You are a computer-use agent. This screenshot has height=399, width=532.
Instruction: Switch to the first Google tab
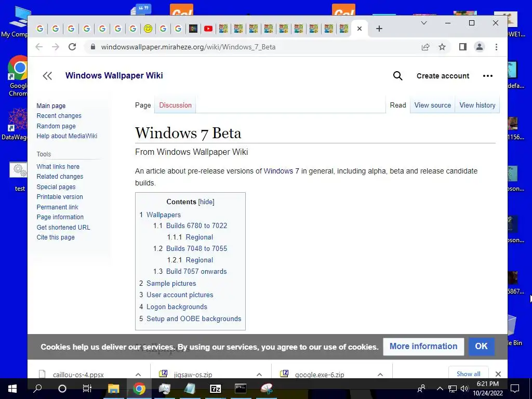(39, 29)
